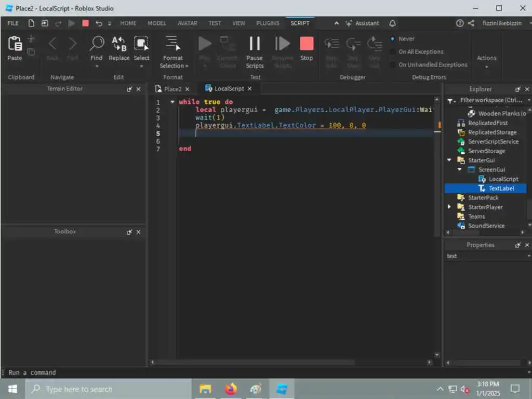The image size is (532, 399).
Task: Close the Toolbox panel
Action: (x=138, y=232)
